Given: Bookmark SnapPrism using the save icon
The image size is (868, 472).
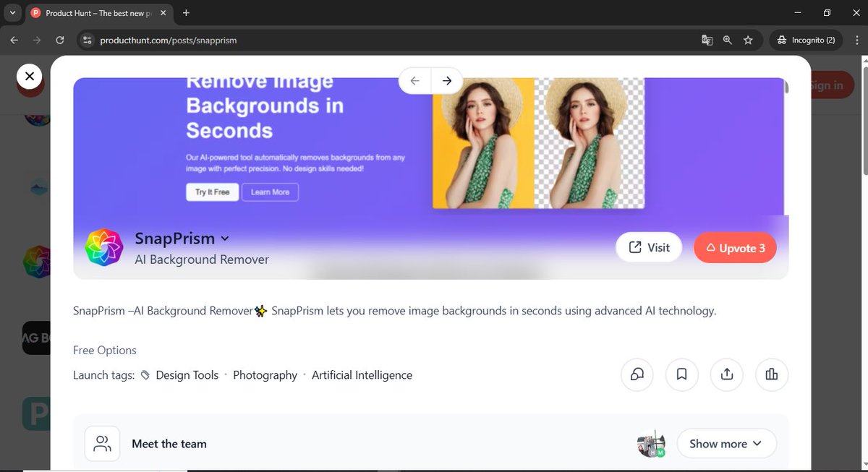Looking at the screenshot, I should tap(681, 374).
